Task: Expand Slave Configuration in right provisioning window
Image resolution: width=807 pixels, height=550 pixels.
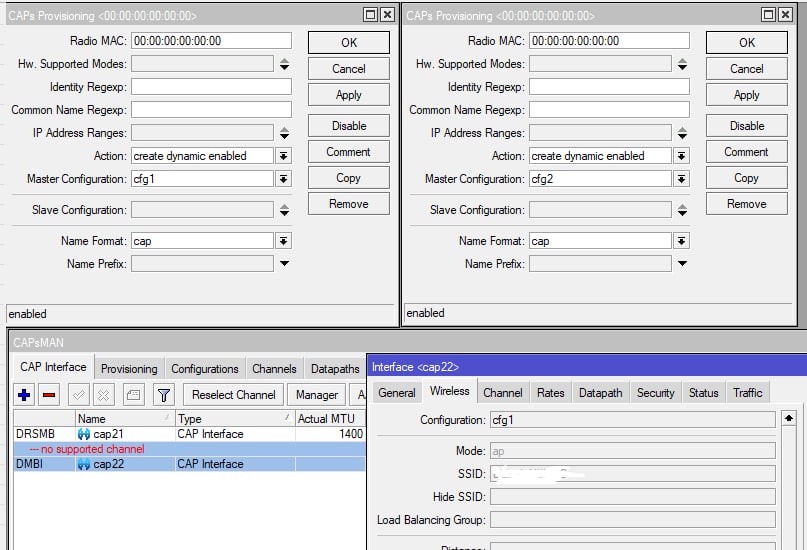Action: pyautogui.click(x=682, y=210)
